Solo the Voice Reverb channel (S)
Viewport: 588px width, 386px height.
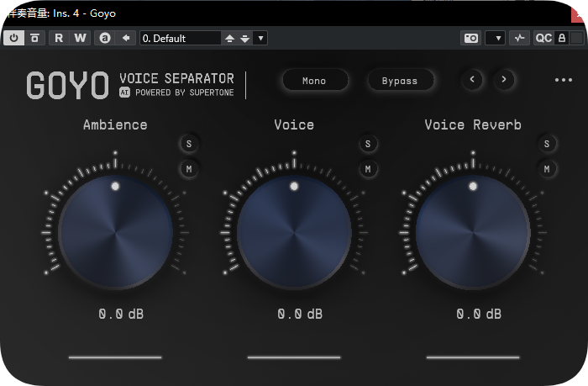coord(546,144)
